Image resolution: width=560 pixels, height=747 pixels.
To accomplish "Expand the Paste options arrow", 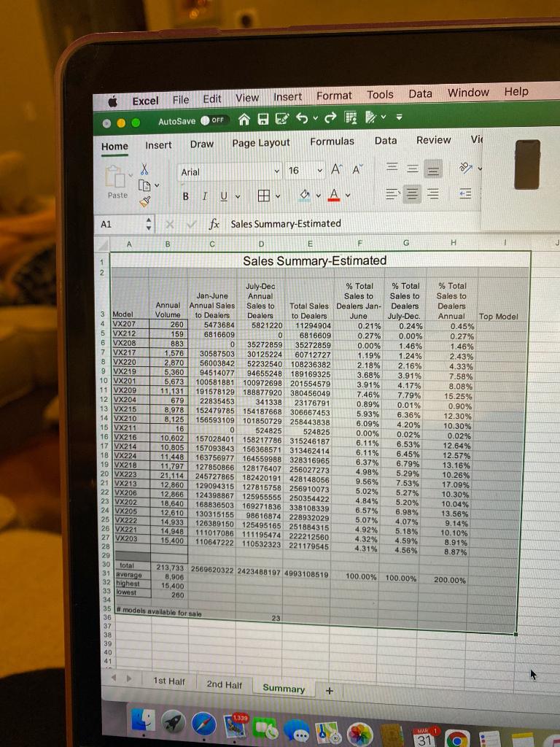I will point(131,175).
